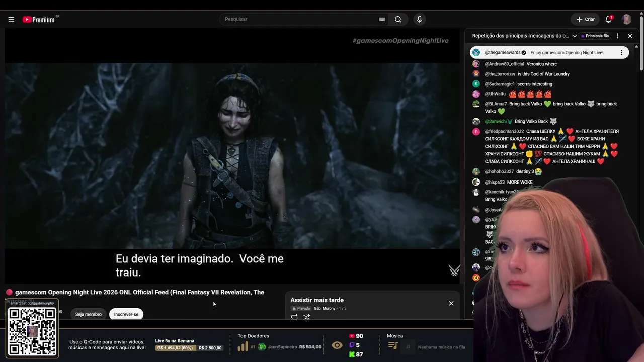This screenshot has width=644, height=362.
Task: Click username @Sadramagic1 in chat
Action: point(500,84)
